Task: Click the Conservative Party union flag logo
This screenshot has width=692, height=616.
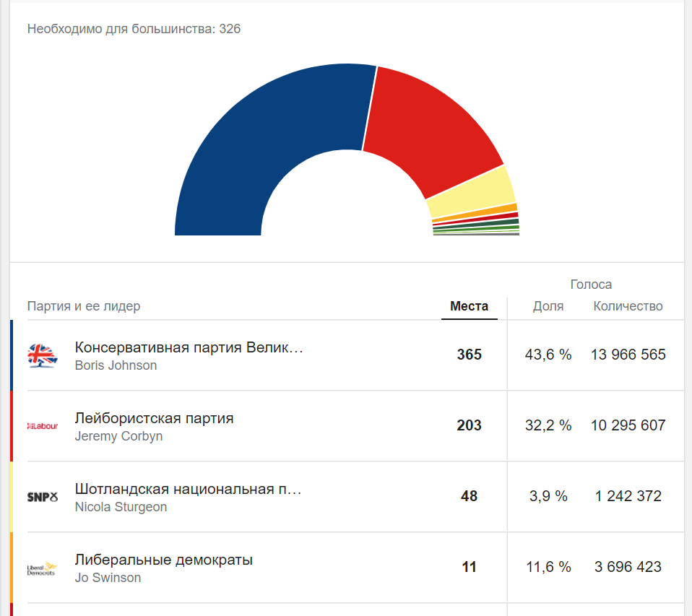Action: (x=42, y=355)
